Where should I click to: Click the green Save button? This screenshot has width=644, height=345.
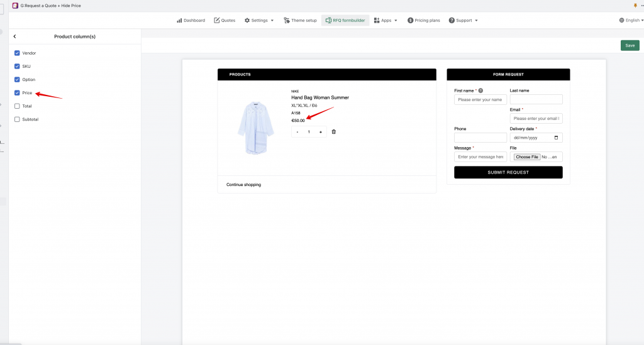coord(630,45)
